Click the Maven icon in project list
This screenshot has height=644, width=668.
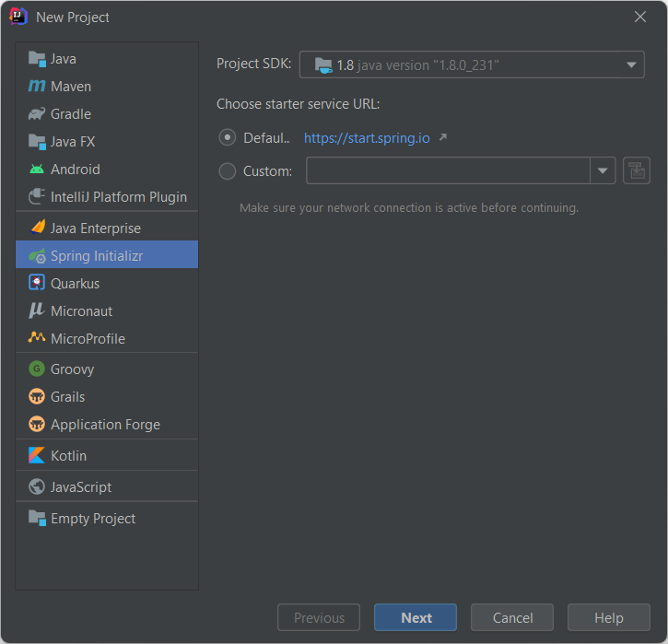[x=37, y=87]
